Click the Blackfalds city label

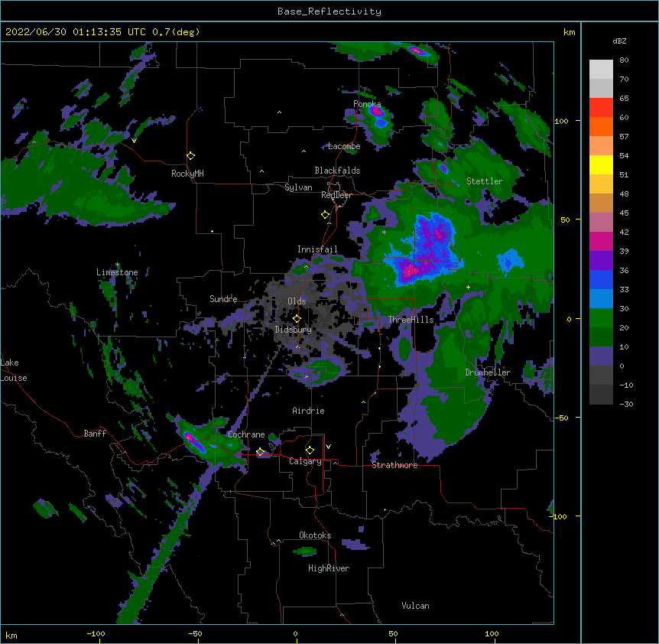[x=337, y=171]
